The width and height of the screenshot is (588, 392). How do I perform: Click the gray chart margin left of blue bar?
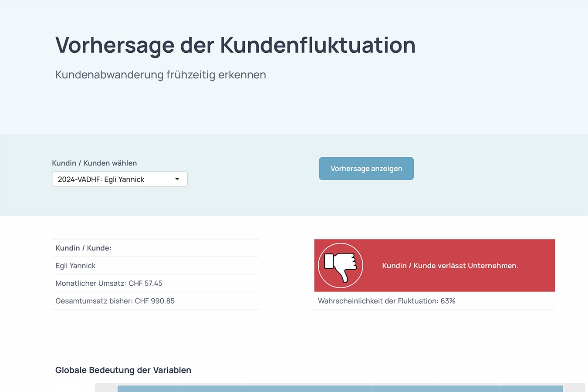click(x=106, y=388)
